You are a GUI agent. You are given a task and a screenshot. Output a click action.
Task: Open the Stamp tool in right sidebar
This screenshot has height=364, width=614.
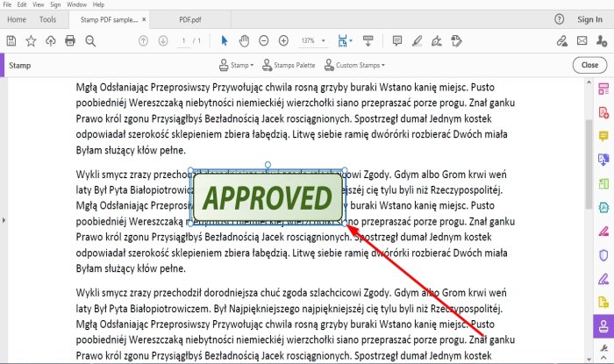pos(603,326)
